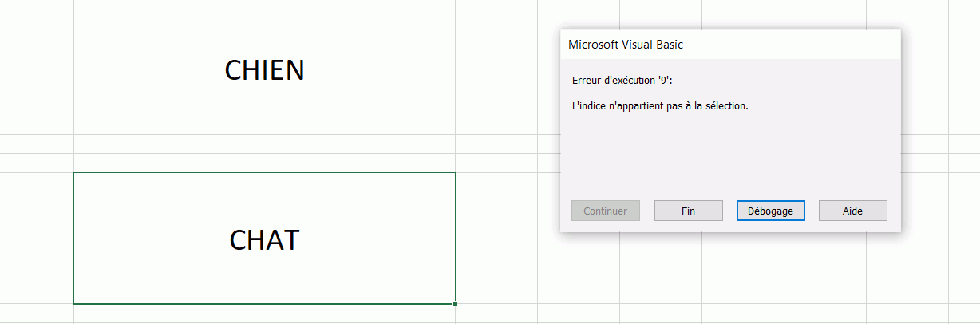Select the empty cell left of CHIEN
This screenshot has height=324, width=980.
coord(36,70)
